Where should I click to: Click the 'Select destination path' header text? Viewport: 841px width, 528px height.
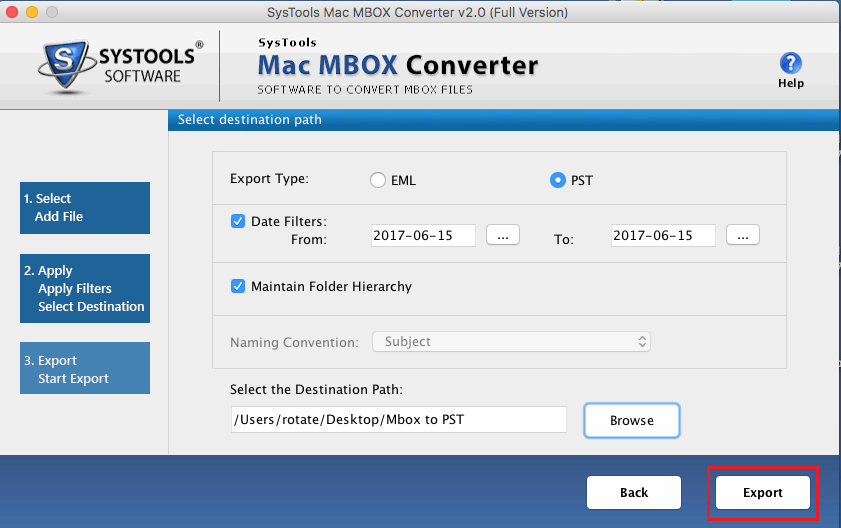(249, 120)
